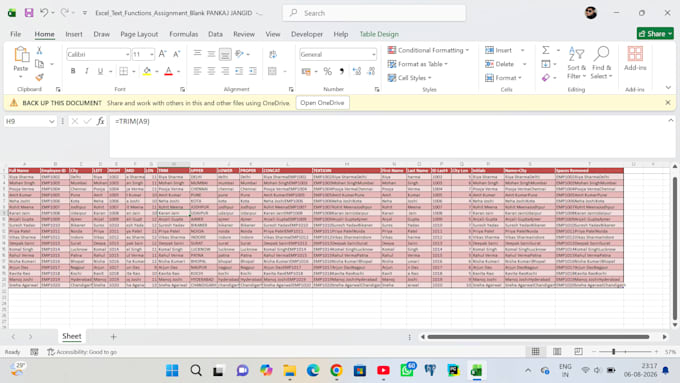Undo the last action
680x383 pixels.
(x=44, y=13)
